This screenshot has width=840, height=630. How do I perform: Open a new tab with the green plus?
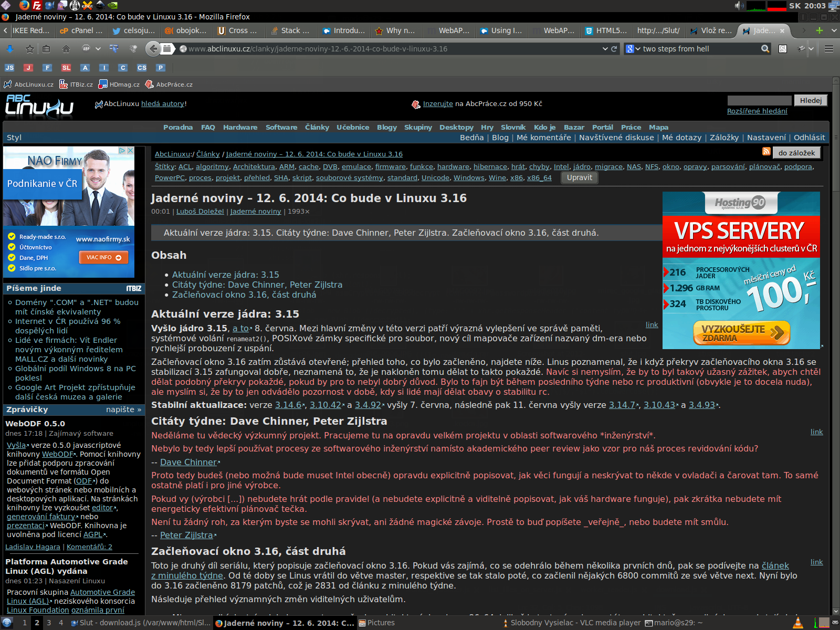click(820, 30)
